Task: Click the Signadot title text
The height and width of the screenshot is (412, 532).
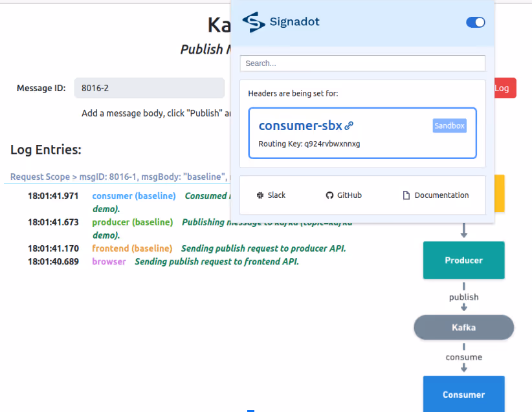Action: pyautogui.click(x=294, y=22)
